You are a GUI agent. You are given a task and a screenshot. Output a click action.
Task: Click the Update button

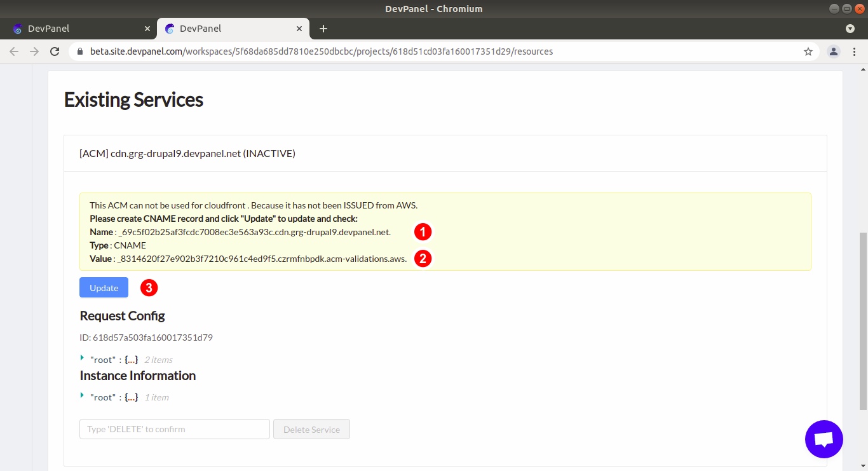104,287
